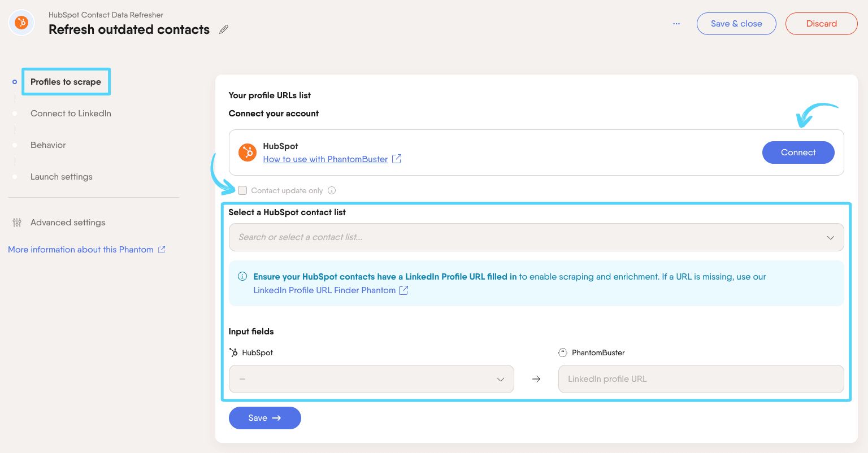Click the Refresh outdated contacts title
The image size is (868, 453).
(x=129, y=29)
